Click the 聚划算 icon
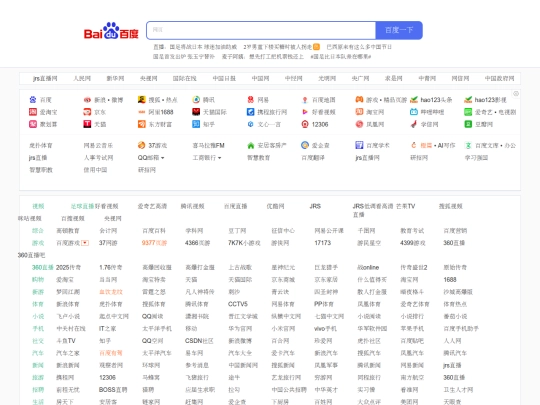Screen dimensions: 540x405 click(33, 124)
